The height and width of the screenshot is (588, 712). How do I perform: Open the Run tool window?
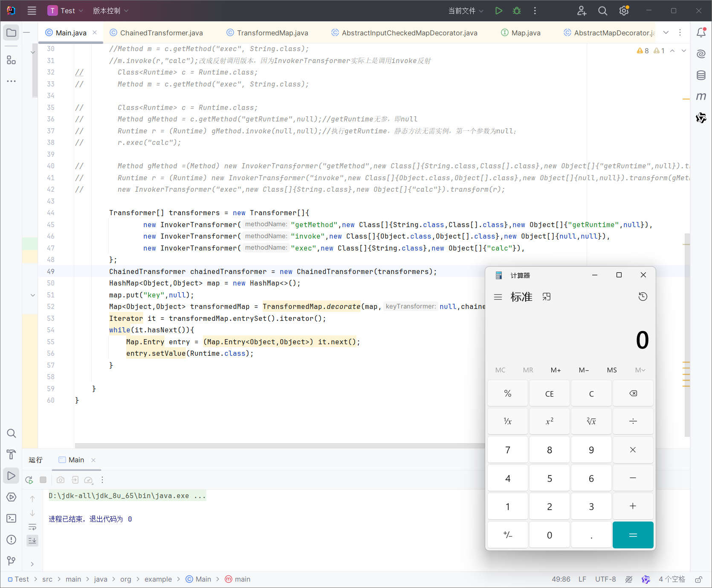[x=12, y=476]
